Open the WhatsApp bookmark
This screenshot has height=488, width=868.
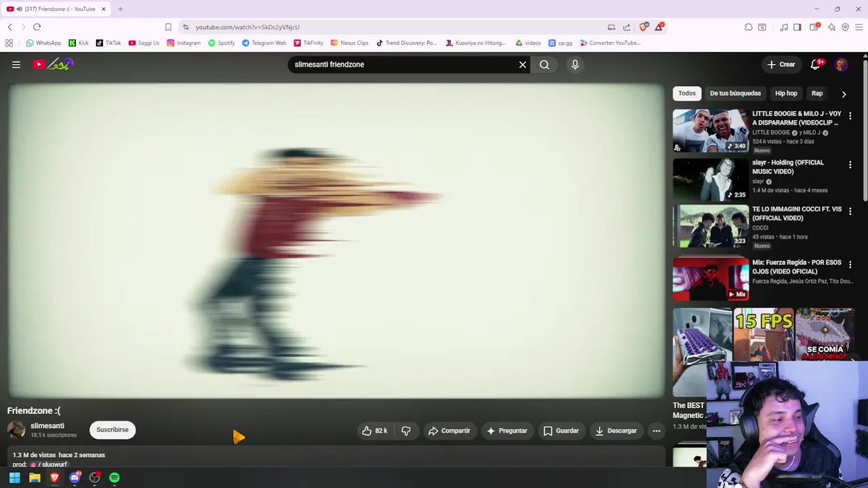(43, 43)
